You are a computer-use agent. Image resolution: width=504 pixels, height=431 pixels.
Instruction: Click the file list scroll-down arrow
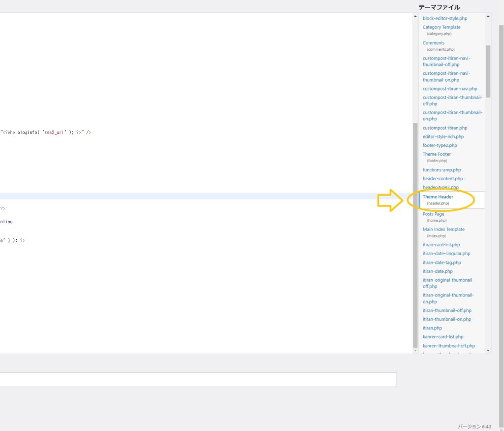click(488, 350)
